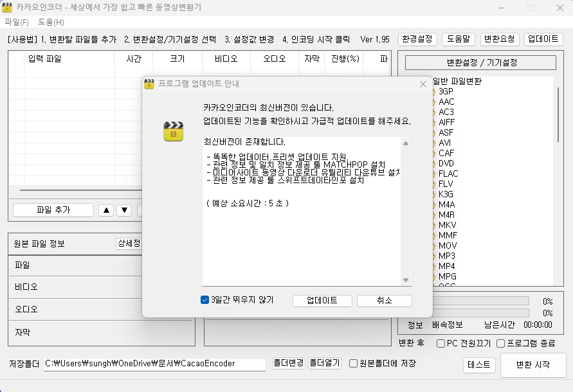
Task: Open 환경설정 settings
Action: (417, 39)
